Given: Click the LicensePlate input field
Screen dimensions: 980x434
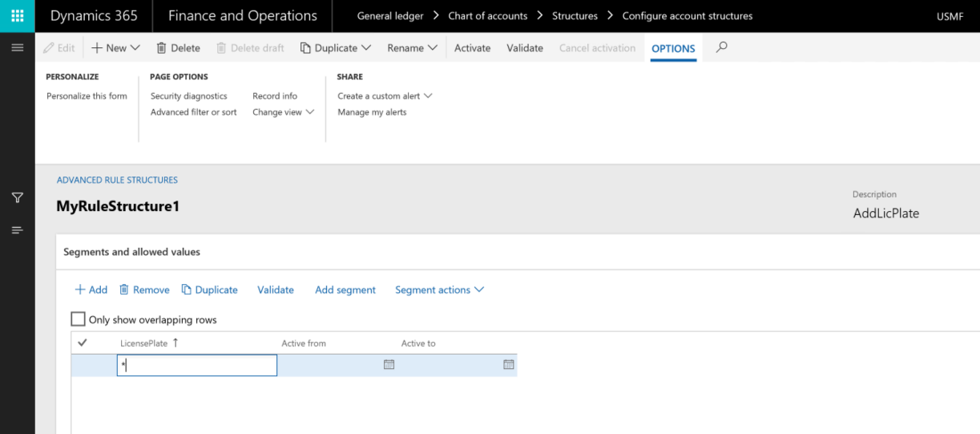Looking at the screenshot, I should (197, 366).
